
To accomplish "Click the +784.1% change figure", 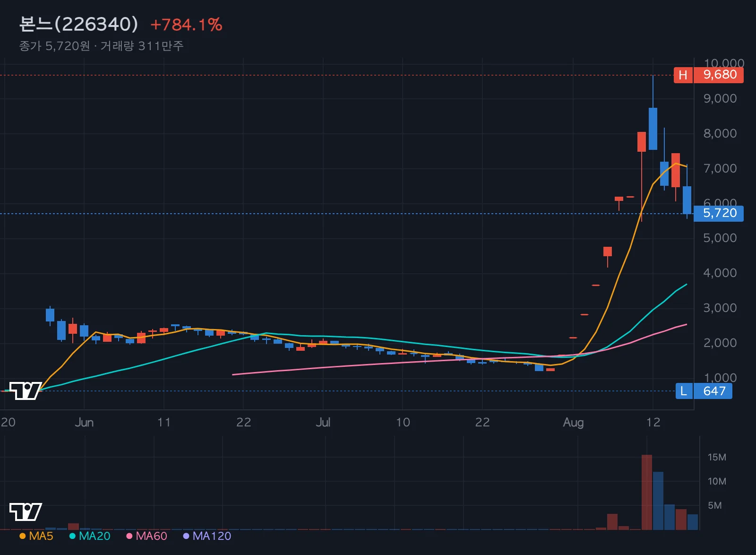I will 186,25.
